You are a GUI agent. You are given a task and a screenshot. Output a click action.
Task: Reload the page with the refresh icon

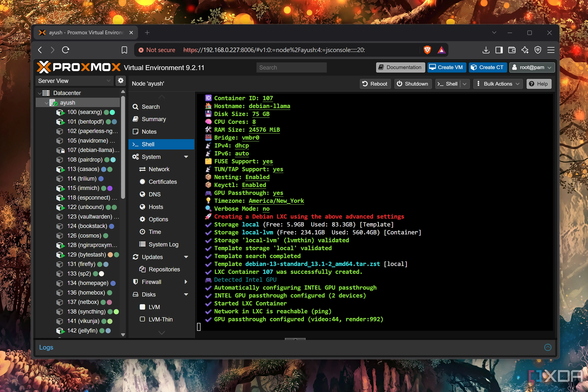[65, 50]
